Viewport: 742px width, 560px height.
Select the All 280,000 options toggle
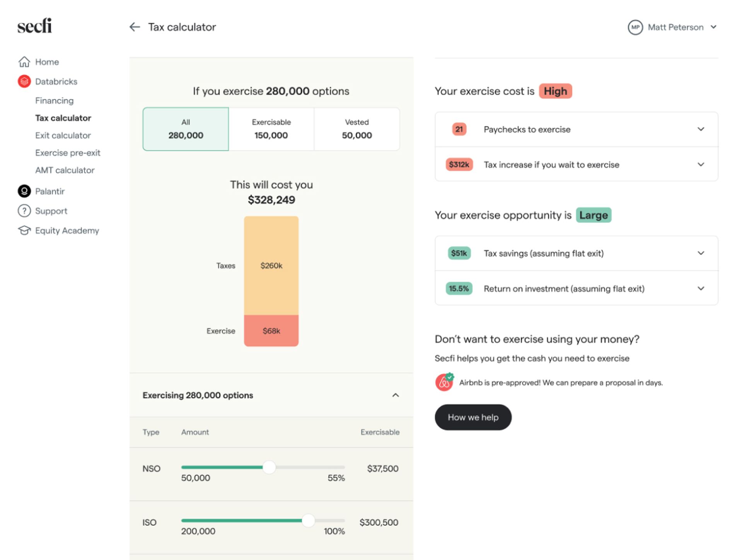tap(186, 129)
